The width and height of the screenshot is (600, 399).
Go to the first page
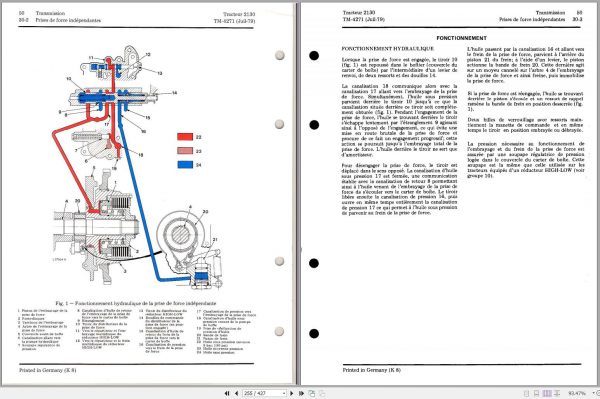coord(227,393)
